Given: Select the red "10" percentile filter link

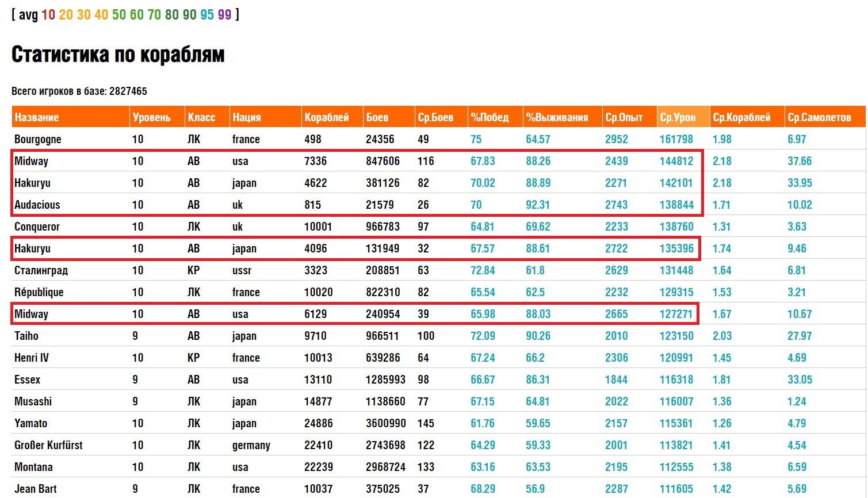Looking at the screenshot, I should pos(48,14).
